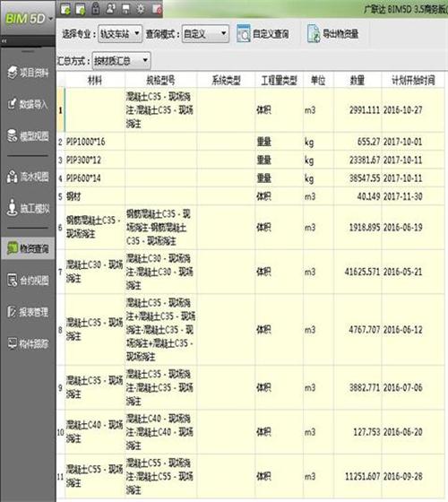
Task: Click the 导出物资量 export button
Action: tap(332, 34)
